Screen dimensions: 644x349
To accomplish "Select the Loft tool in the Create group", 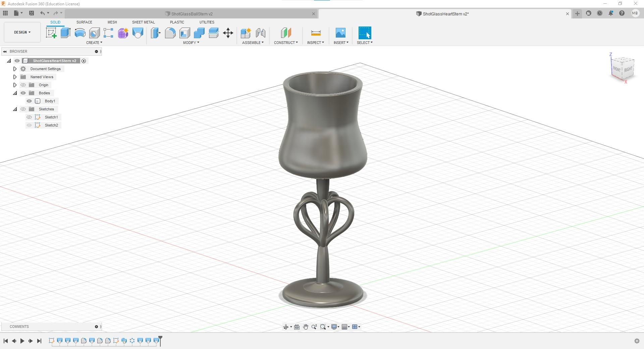I will (x=138, y=33).
